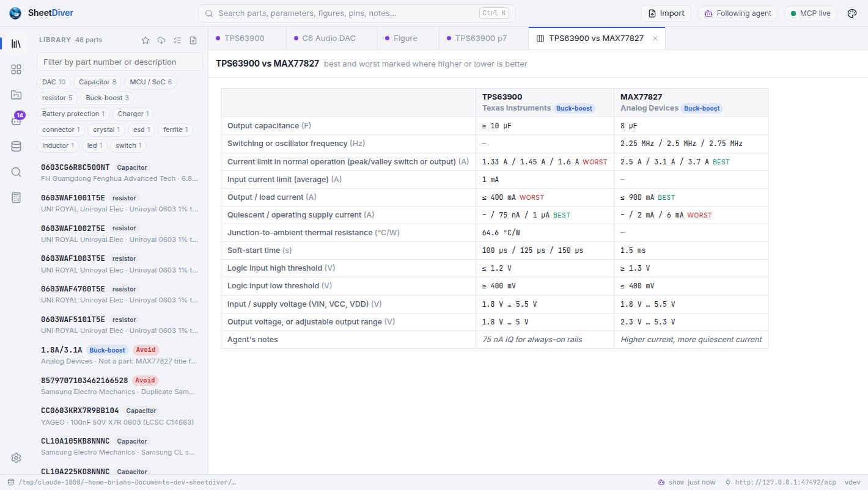Click the MCP live status button
868x490 pixels.
(811, 13)
